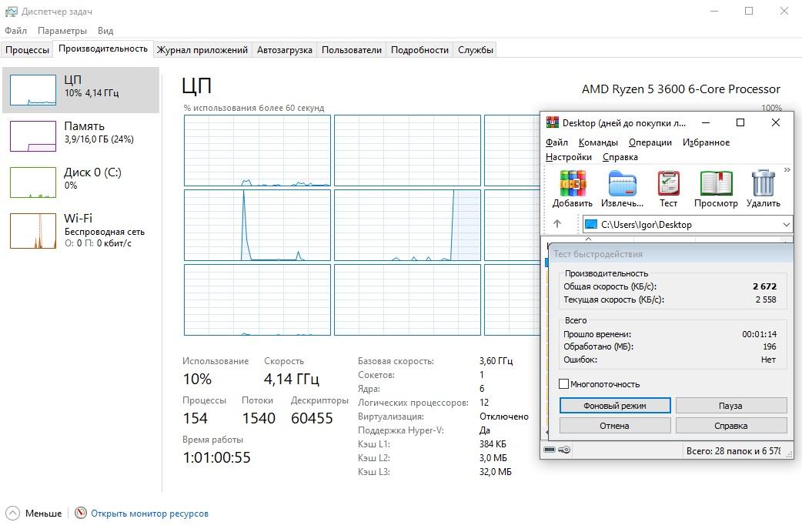Click the 4,14 ГГц speed value
This screenshot has width=802, height=532.
click(292, 379)
